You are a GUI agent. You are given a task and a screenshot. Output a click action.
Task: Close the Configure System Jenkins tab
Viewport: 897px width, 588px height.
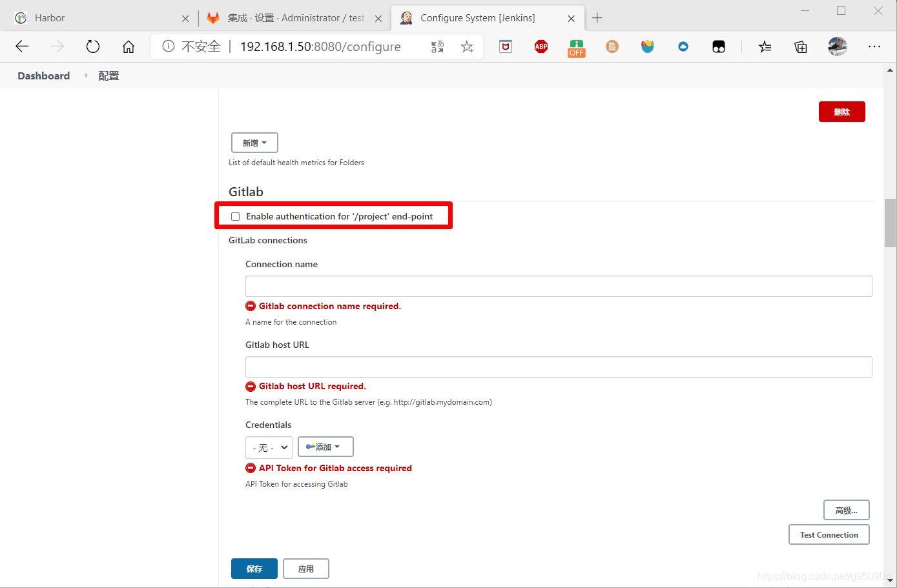(x=572, y=18)
